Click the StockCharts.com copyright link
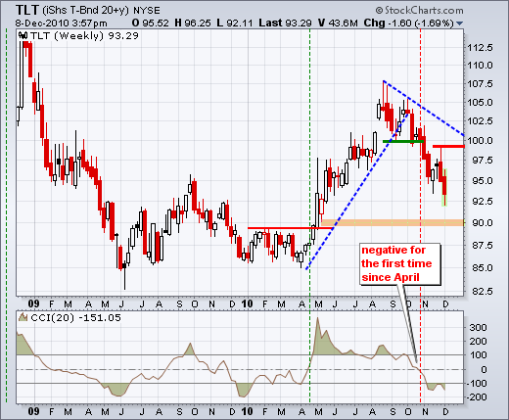This screenshot has width=509, height=420. (419, 11)
